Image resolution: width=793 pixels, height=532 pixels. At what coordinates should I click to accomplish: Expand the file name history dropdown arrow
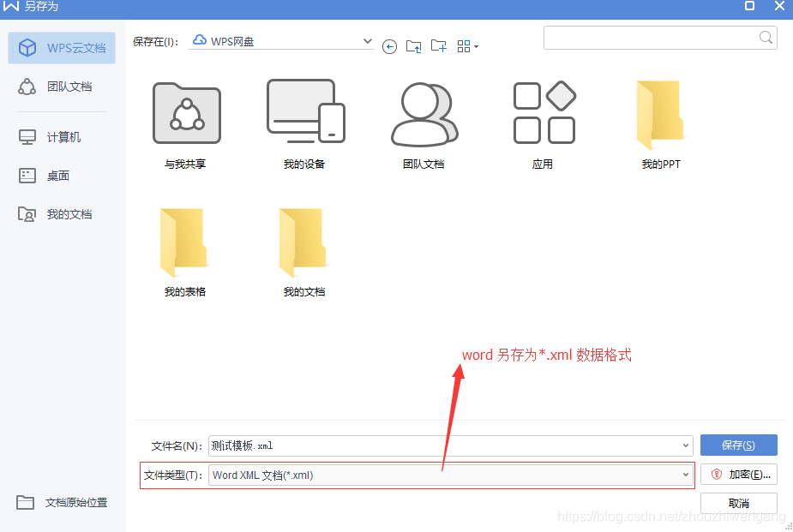(x=685, y=445)
